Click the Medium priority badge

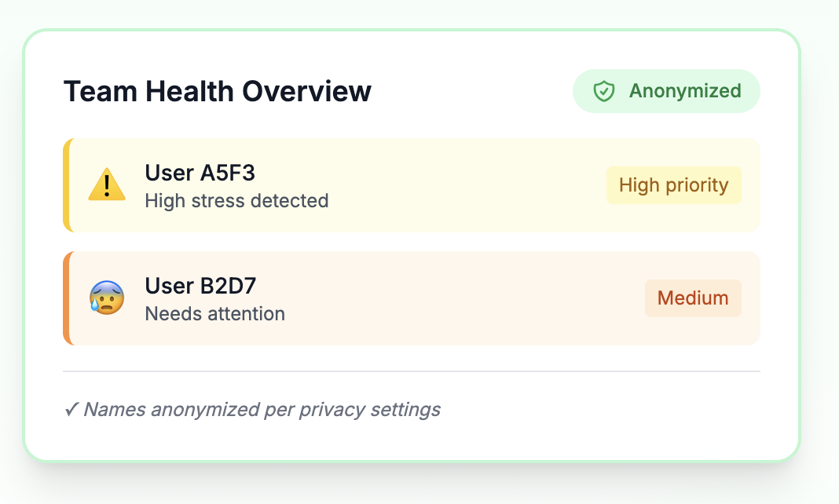(693, 298)
